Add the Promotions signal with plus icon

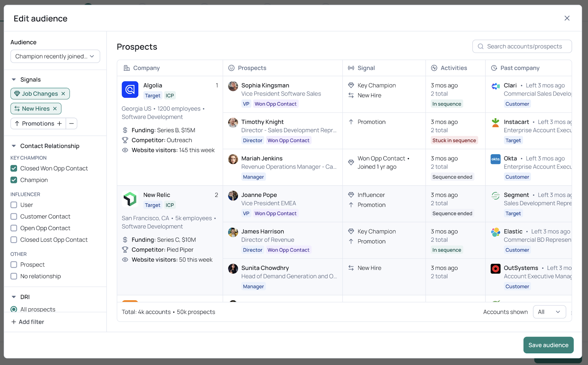pos(60,124)
